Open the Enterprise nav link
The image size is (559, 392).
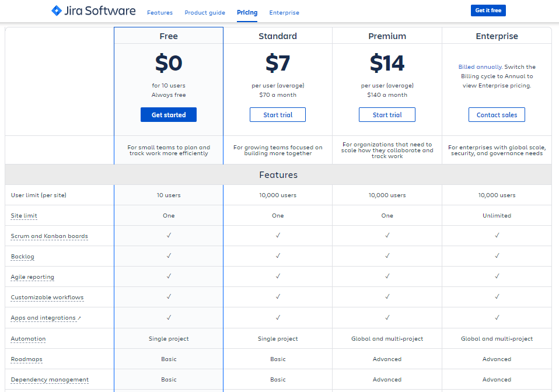pyautogui.click(x=284, y=12)
